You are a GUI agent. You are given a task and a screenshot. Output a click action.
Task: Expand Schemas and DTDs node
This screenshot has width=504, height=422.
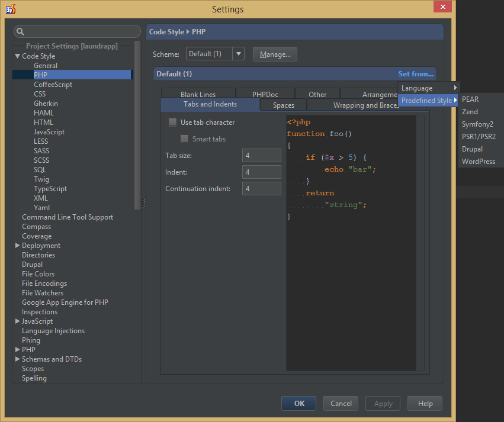tap(17, 359)
